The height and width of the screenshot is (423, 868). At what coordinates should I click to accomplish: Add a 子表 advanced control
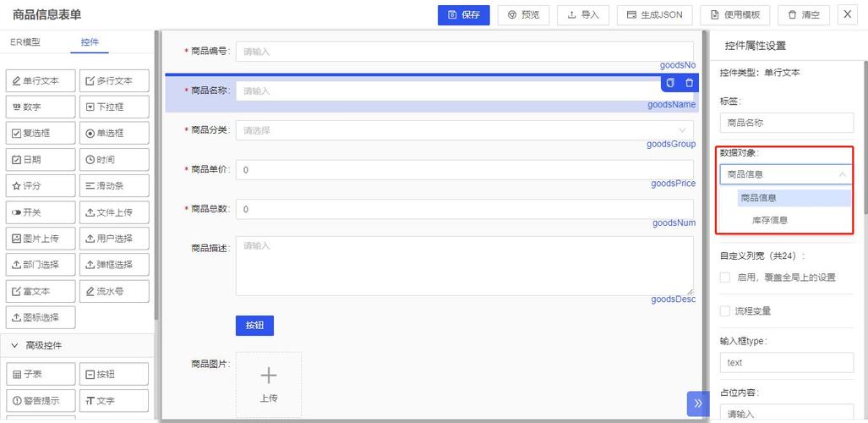pos(41,374)
